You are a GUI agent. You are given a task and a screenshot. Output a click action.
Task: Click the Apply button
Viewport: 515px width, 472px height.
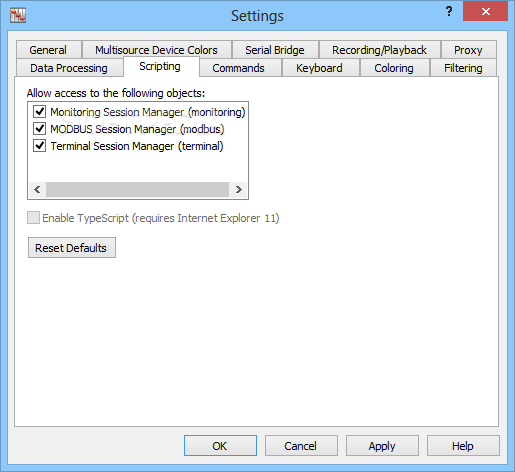tap(382, 446)
